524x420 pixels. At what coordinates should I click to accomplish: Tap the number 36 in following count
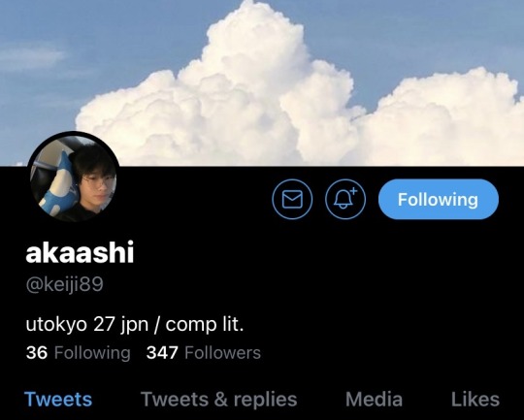coord(37,353)
